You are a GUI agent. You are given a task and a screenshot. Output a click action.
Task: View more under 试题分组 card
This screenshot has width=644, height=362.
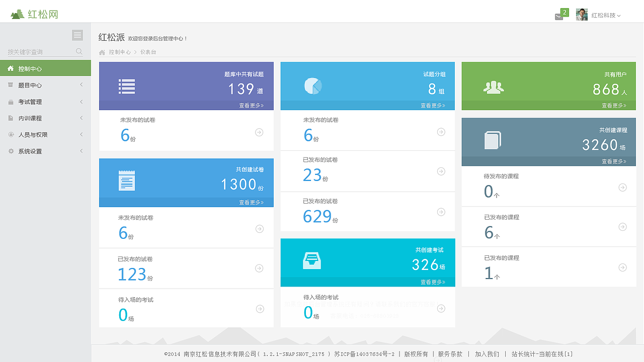point(433,106)
